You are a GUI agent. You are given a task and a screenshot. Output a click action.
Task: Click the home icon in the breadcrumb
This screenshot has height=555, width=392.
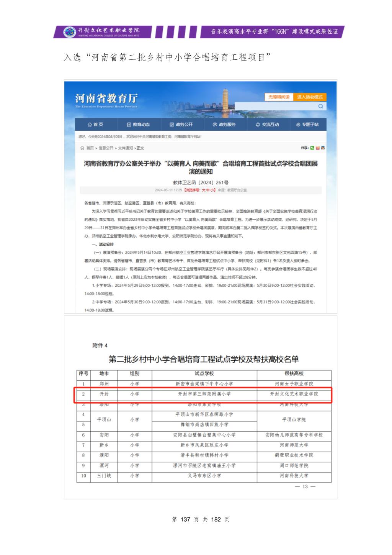click(x=82, y=148)
